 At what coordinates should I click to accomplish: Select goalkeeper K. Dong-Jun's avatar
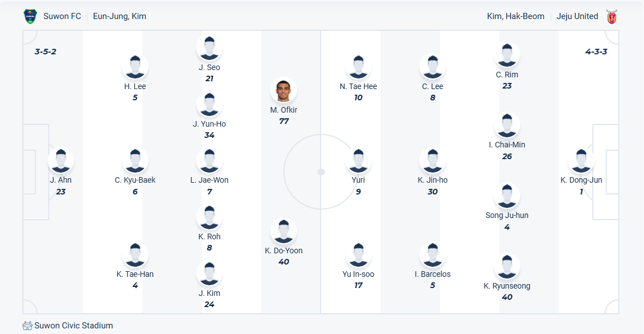pyautogui.click(x=581, y=161)
